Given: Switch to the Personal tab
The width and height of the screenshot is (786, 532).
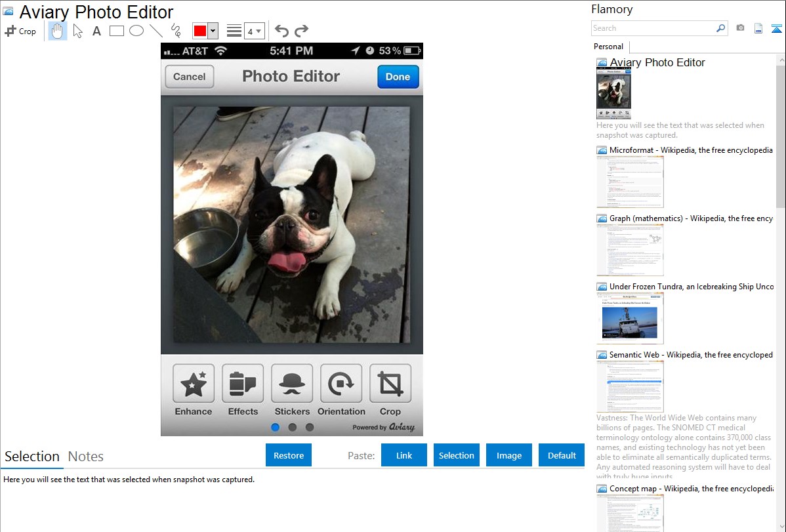Looking at the screenshot, I should (609, 47).
